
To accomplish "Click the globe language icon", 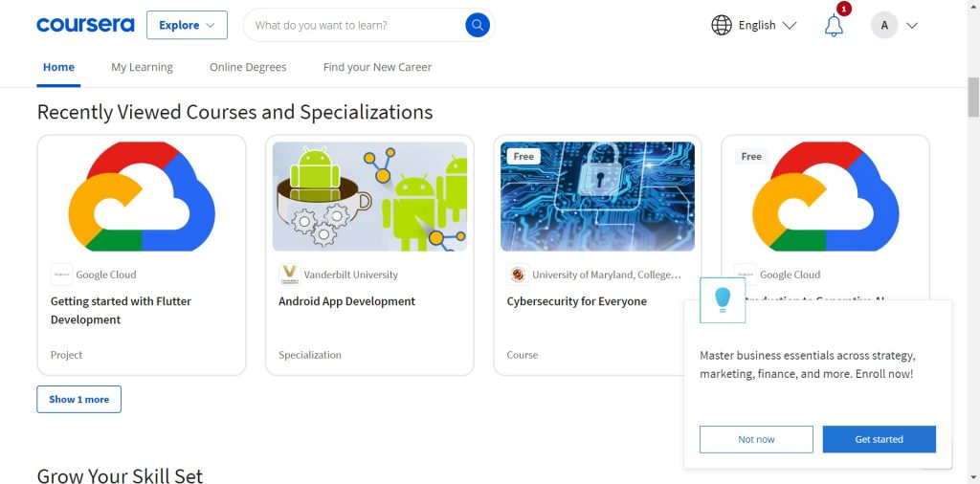I will pos(722,25).
